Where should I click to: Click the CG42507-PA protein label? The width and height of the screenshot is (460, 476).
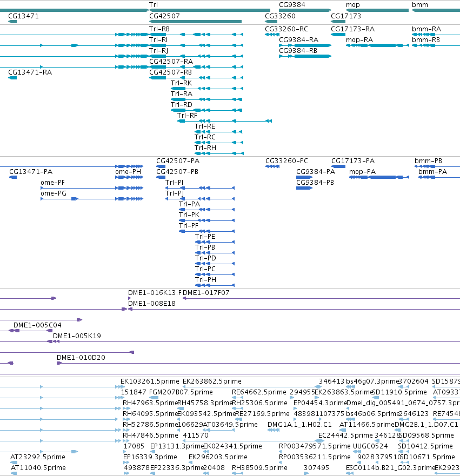pos(178,161)
